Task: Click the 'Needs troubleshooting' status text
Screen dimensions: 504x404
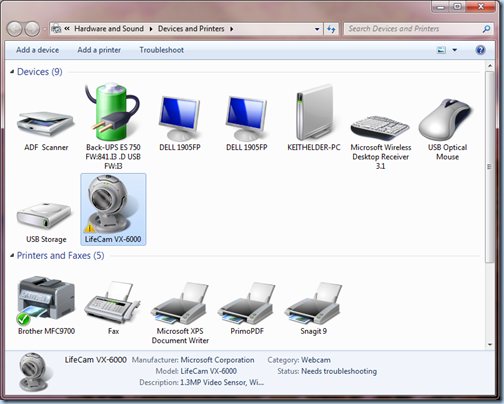Action: point(339,371)
